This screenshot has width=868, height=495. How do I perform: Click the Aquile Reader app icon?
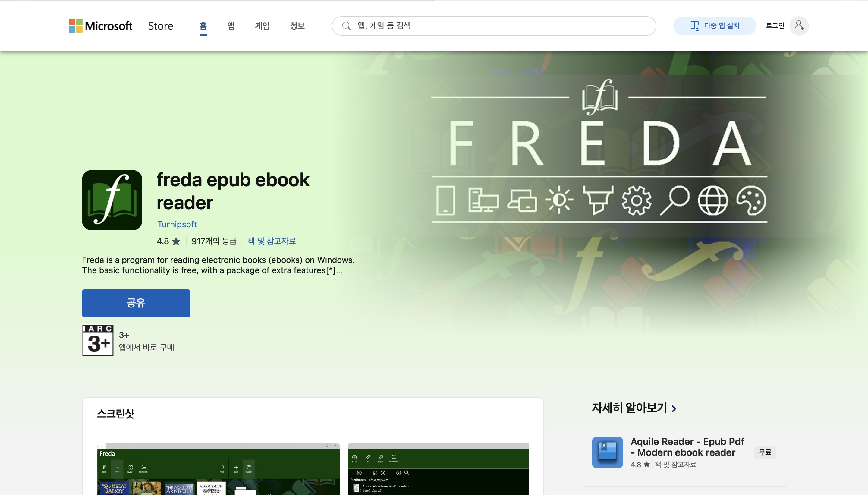607,452
